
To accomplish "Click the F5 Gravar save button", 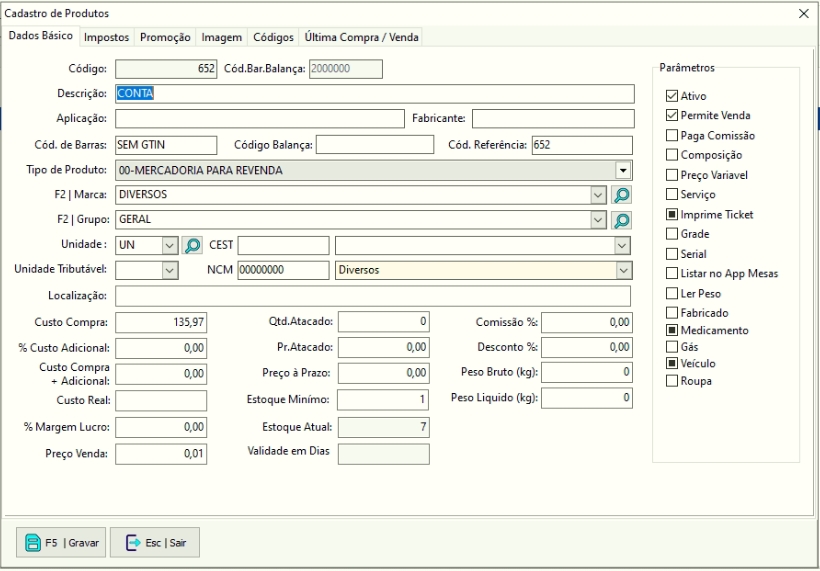I will [62, 542].
